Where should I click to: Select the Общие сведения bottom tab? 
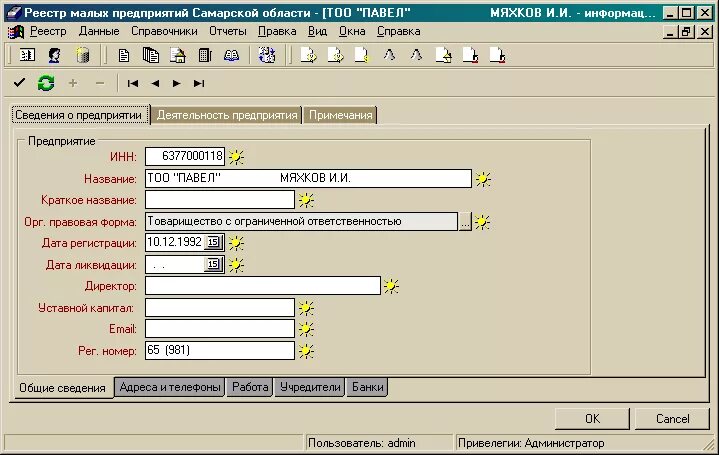[x=62, y=388]
